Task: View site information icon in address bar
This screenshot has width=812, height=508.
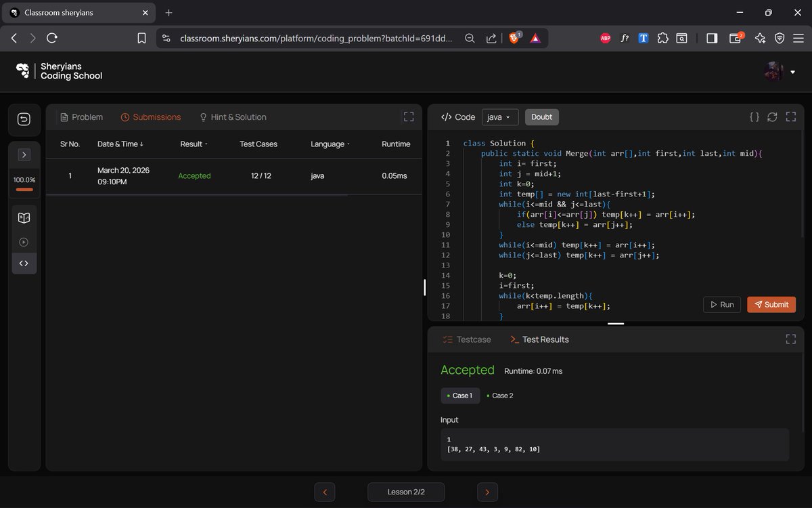Action: 166,39
